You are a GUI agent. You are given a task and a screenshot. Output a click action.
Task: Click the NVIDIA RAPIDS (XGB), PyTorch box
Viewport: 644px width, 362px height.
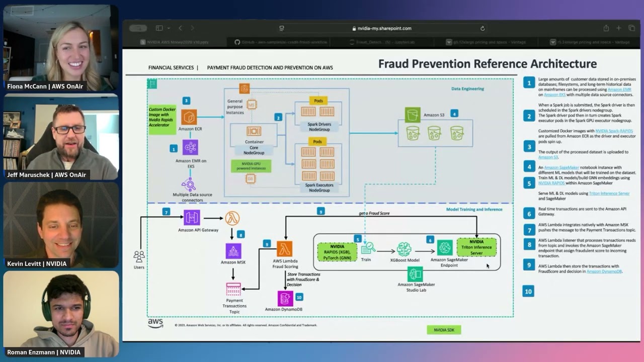coord(337,252)
